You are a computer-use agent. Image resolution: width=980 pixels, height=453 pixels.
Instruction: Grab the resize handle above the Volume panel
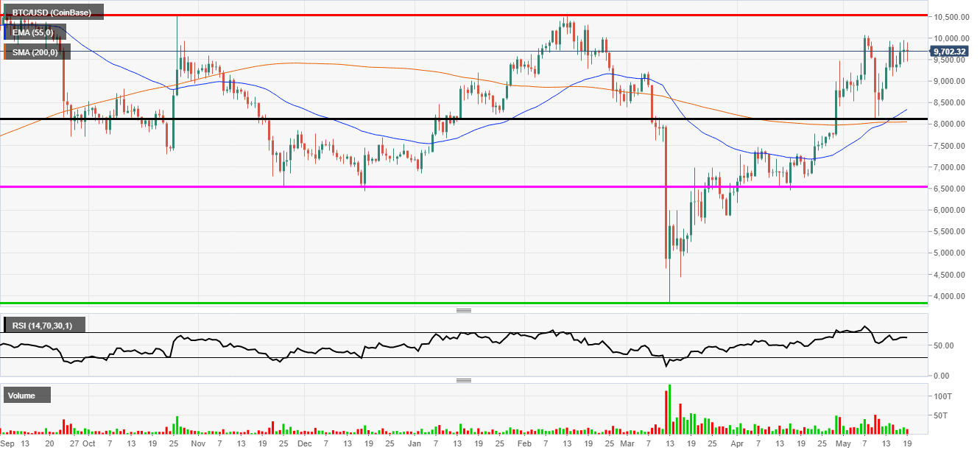click(x=464, y=380)
